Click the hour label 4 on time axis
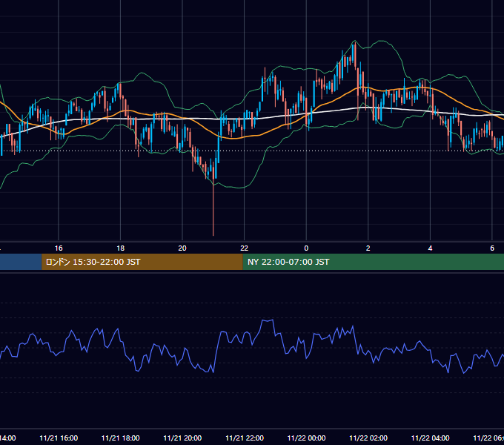The width and height of the screenshot is (504, 445). (x=430, y=248)
